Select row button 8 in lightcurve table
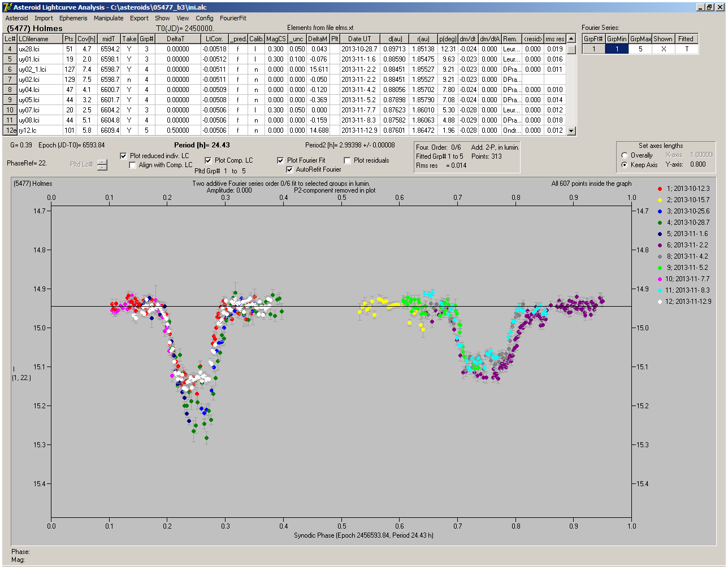 click(x=10, y=90)
